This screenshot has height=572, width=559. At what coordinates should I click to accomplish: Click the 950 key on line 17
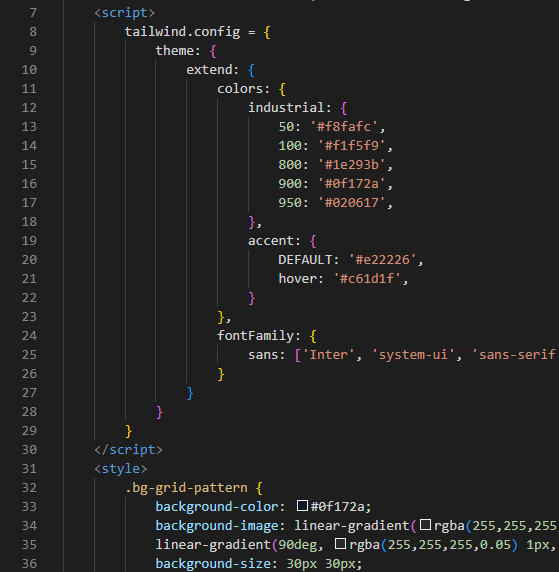290,202
